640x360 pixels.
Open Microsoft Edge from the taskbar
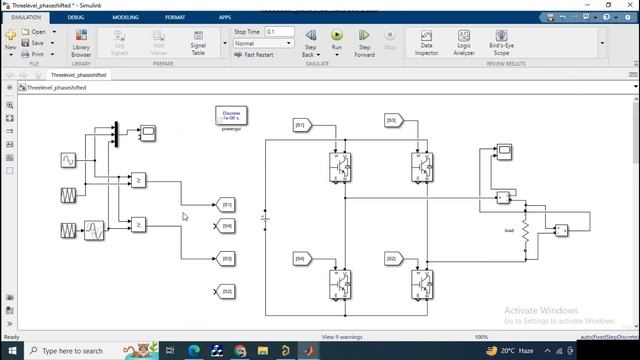(194, 351)
